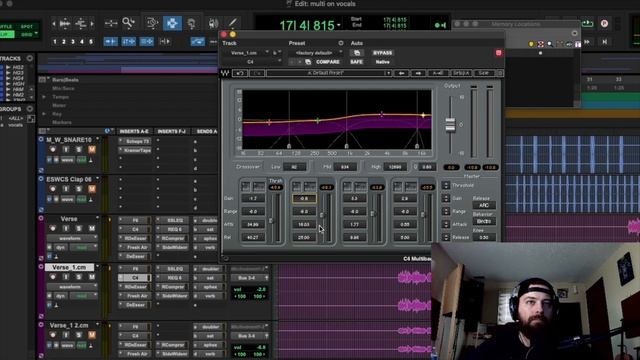Click the band 2 bypass icon in C4
Screen dimensions: 640x360
tap(309, 187)
